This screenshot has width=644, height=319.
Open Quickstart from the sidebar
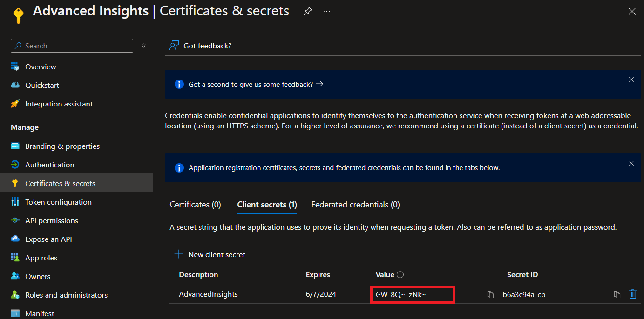click(x=42, y=86)
